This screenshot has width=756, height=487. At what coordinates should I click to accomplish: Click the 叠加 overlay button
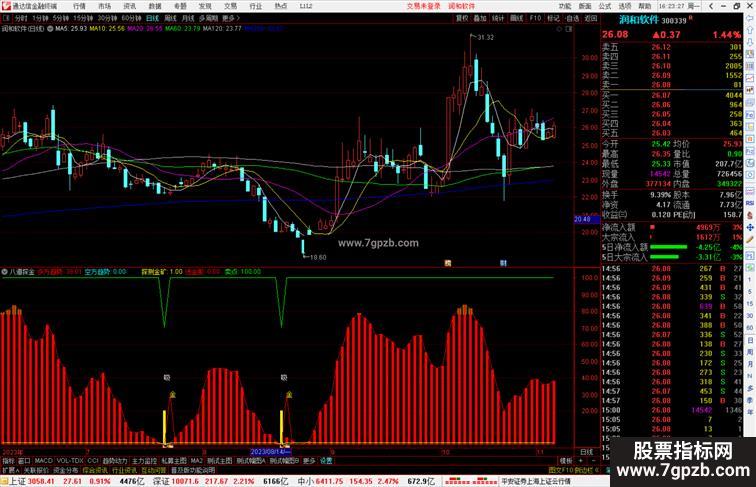pyautogui.click(x=480, y=18)
